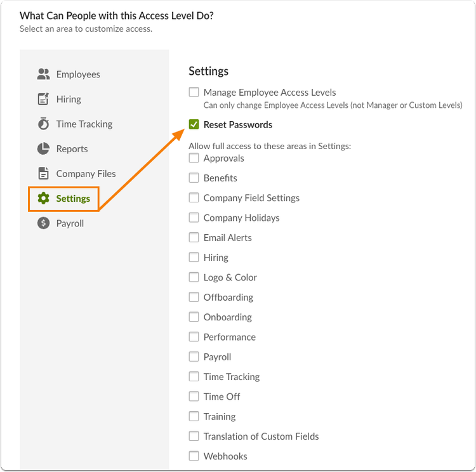
Task: Tick the Logo & Color checkbox
Action: coord(194,277)
